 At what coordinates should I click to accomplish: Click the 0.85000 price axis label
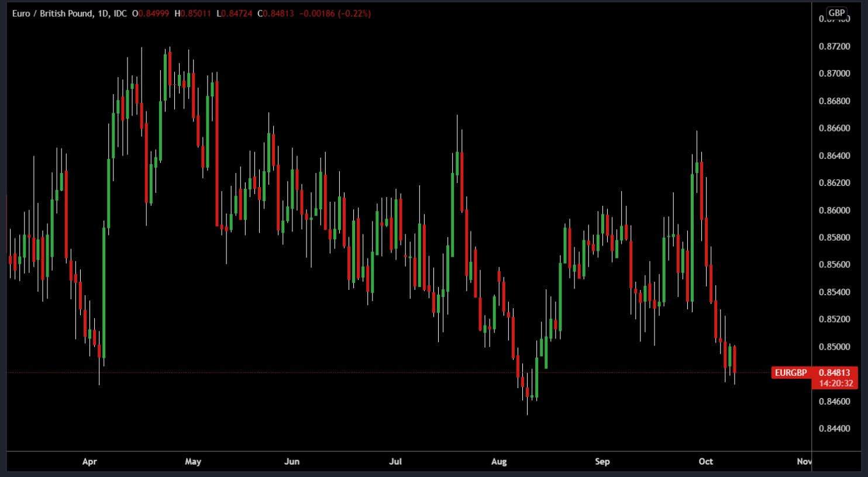[835, 347]
